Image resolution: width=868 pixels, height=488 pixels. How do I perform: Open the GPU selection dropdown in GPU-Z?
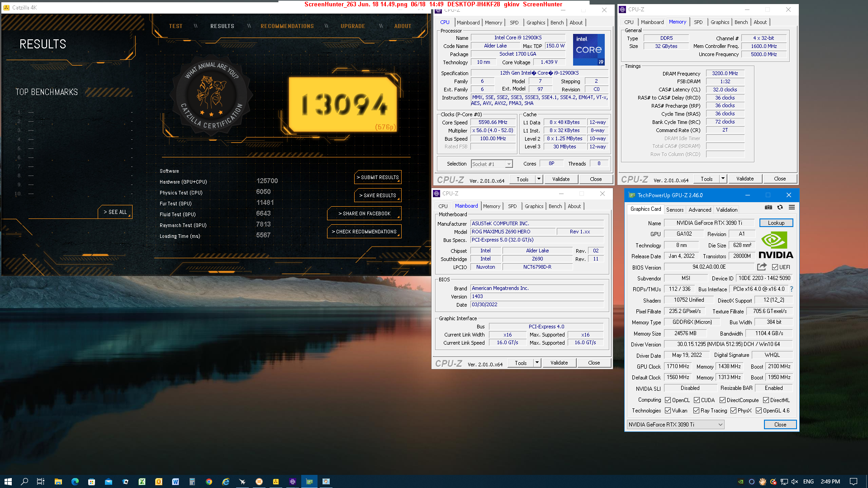(x=675, y=425)
